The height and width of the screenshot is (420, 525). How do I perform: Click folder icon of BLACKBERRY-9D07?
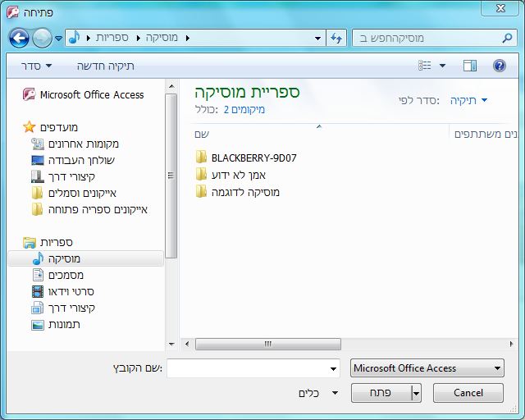click(201, 157)
